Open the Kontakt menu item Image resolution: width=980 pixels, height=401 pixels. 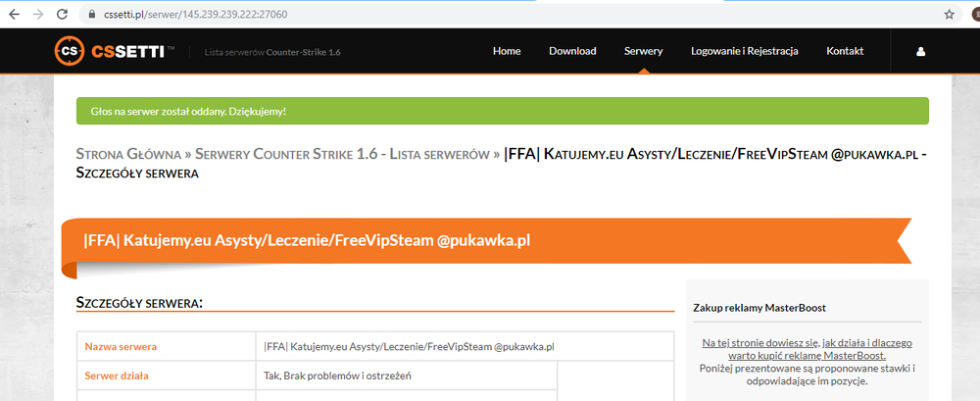click(x=845, y=51)
